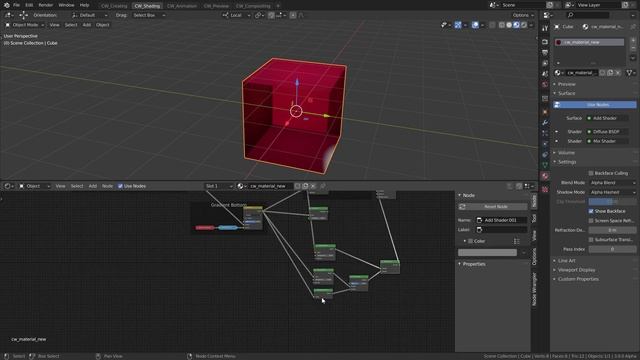Open the Render properties tab
This screenshot has height=360, width=640.
(545, 42)
